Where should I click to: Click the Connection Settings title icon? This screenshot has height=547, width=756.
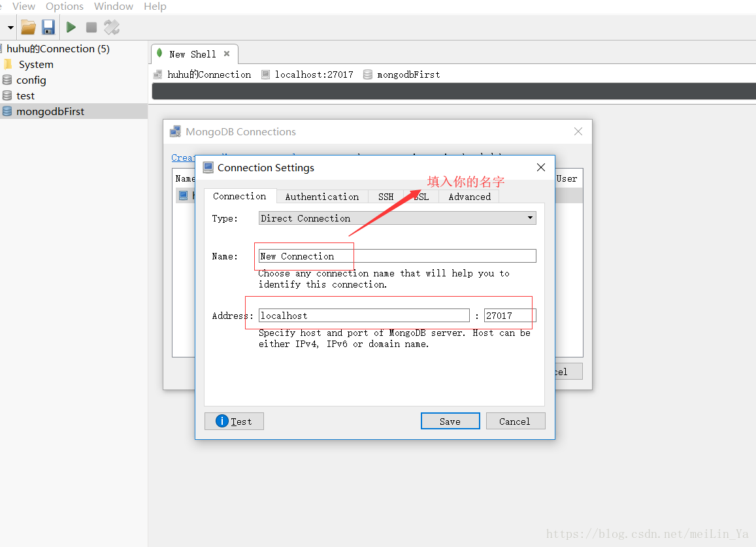[x=208, y=167]
